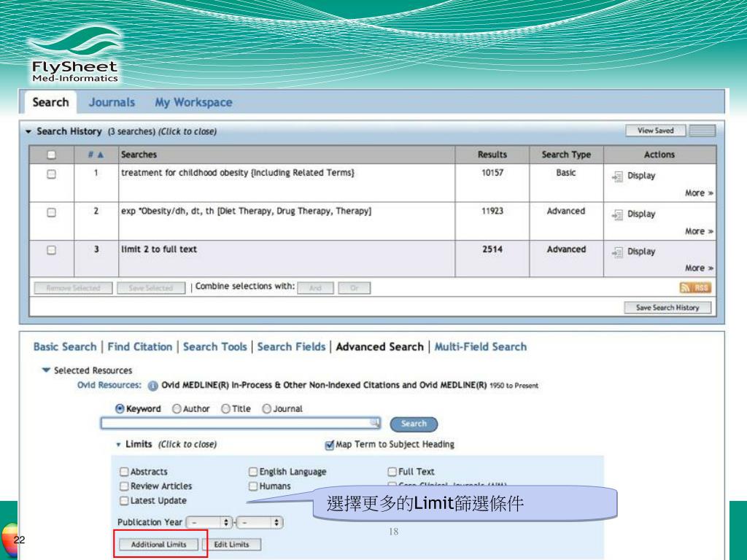This screenshot has height=560, width=747.
Task: Select the Advanced Search tab
Action: tap(379, 346)
